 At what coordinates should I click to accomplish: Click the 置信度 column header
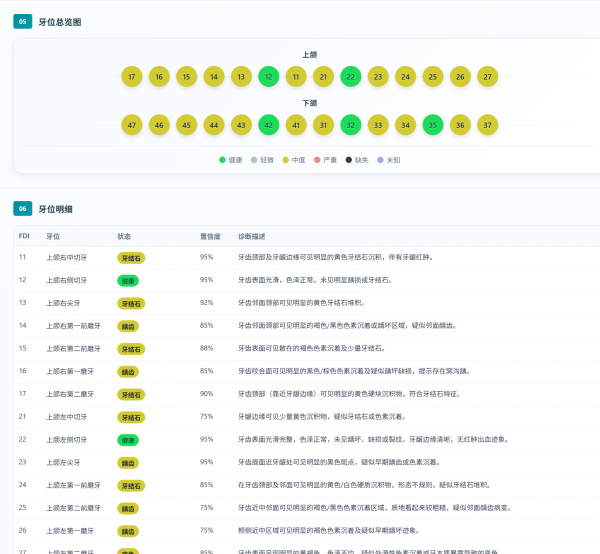[x=210, y=236]
